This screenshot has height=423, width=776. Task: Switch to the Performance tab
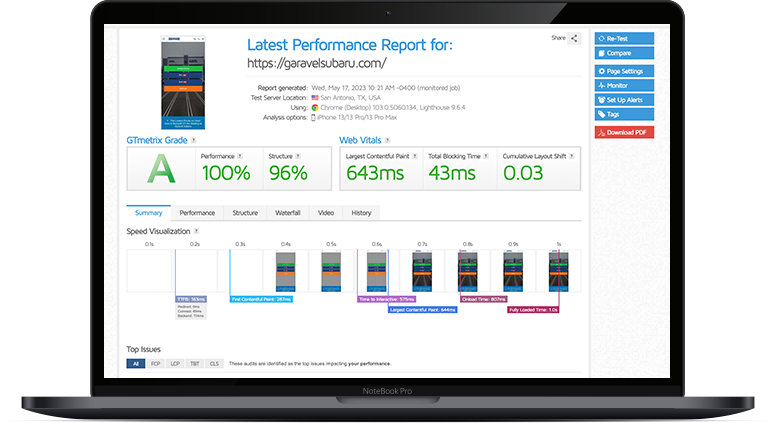197,213
